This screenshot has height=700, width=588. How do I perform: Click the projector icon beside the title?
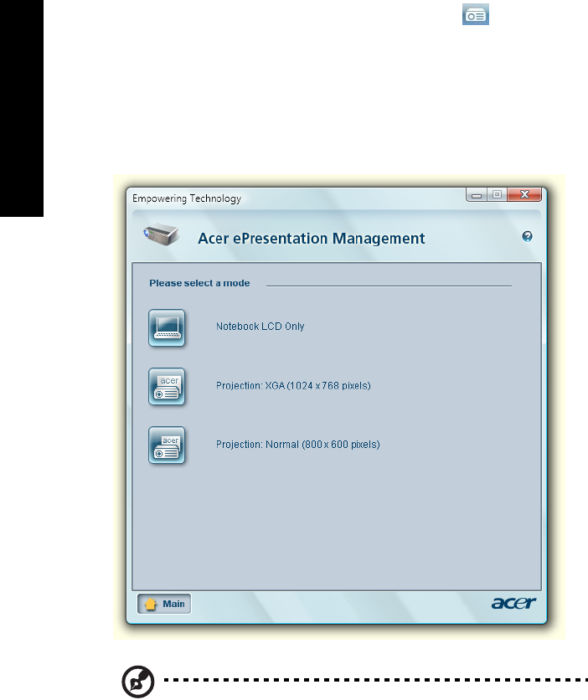(x=161, y=234)
